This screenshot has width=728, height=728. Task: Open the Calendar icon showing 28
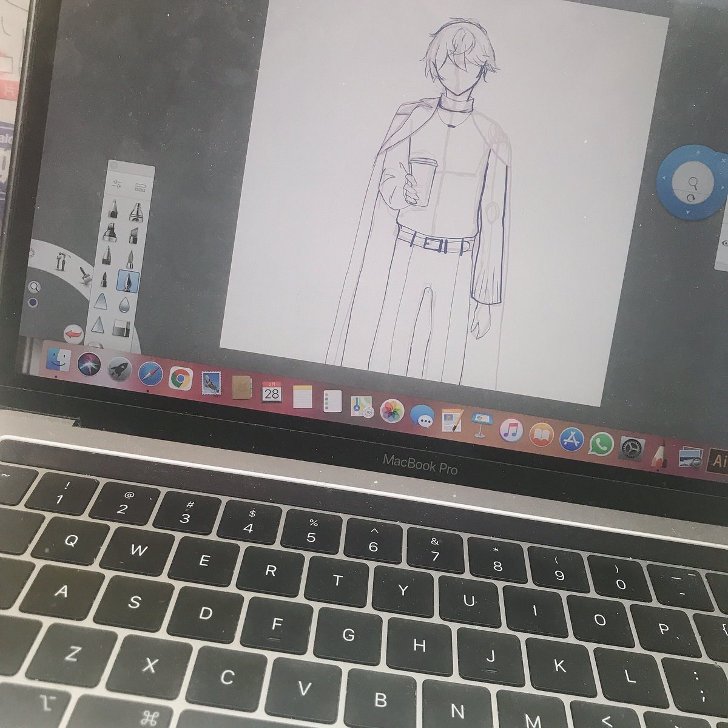(x=271, y=393)
